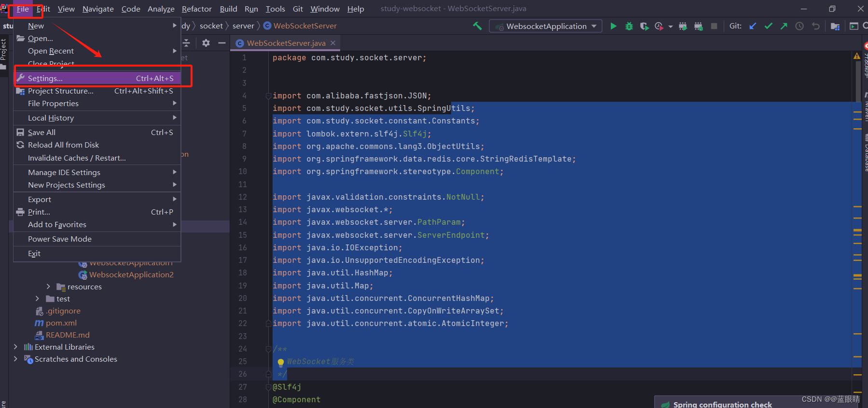Click the Stop square icon
This screenshot has width=868, height=408.
pyautogui.click(x=714, y=26)
